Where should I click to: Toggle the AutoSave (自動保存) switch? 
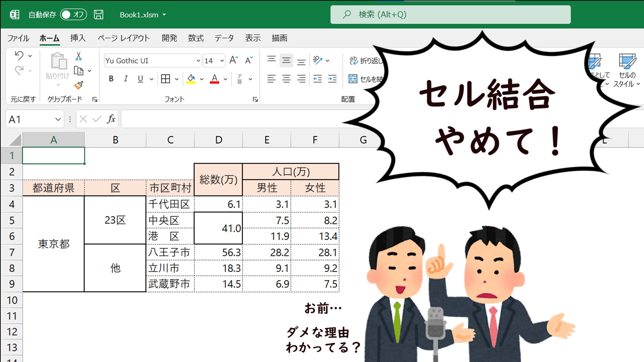(x=73, y=14)
